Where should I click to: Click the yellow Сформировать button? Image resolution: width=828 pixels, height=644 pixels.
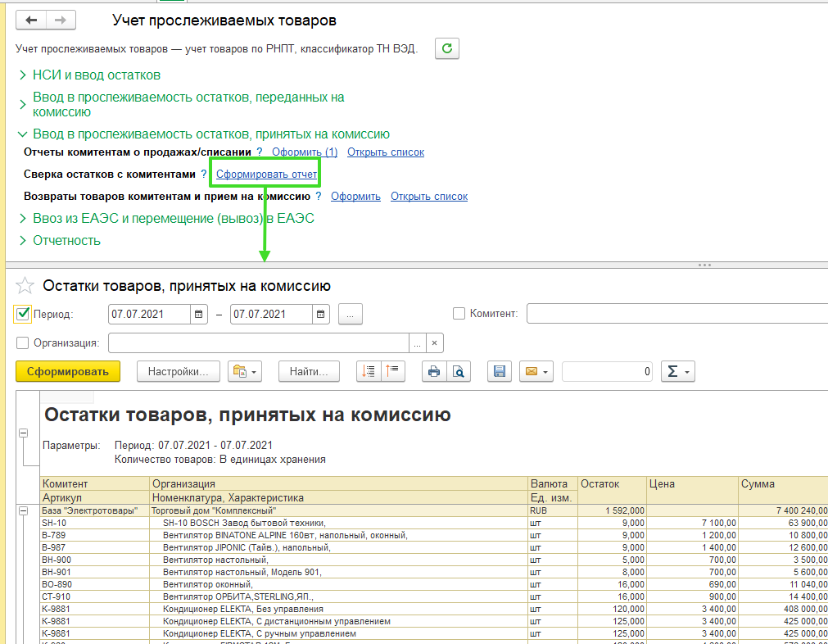click(68, 372)
